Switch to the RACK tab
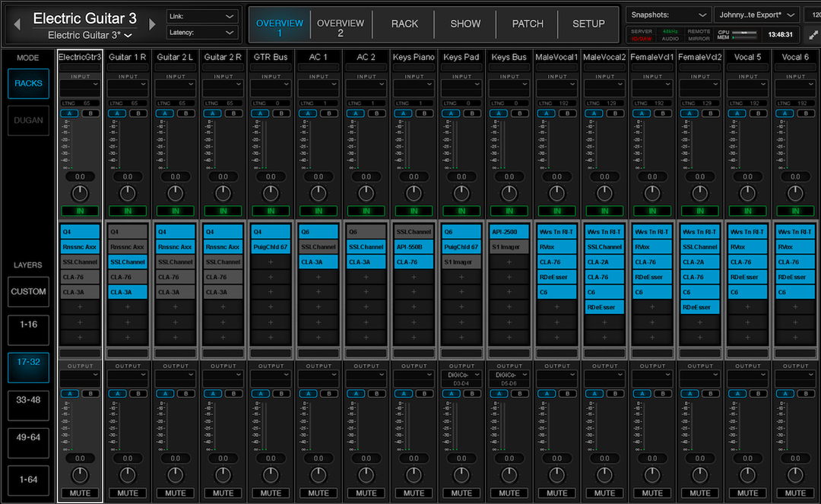Viewport: 821px width, 504px height. pyautogui.click(x=404, y=24)
